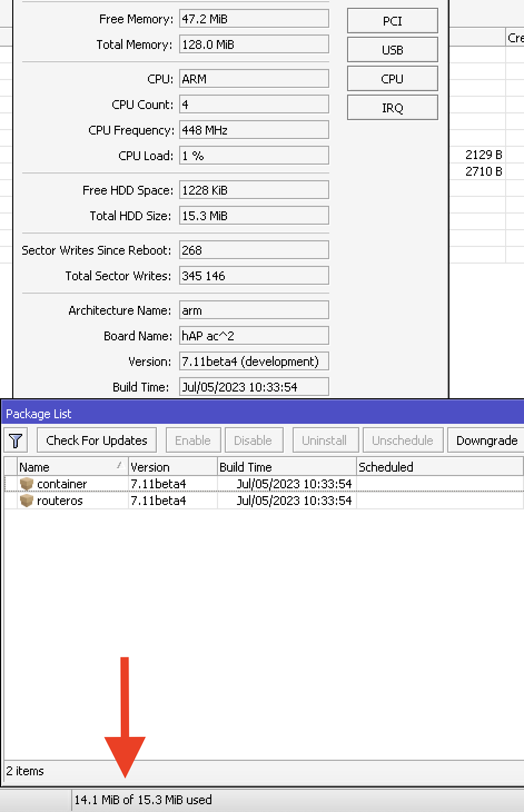Click the Disable package button
The height and width of the screenshot is (812, 524).
tap(253, 440)
